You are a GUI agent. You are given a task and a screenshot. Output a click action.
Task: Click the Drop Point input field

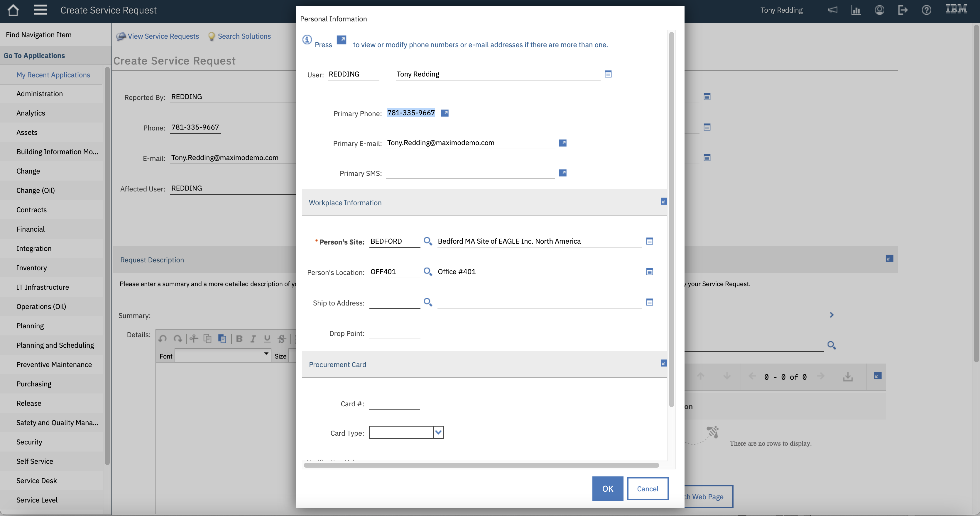395,333
